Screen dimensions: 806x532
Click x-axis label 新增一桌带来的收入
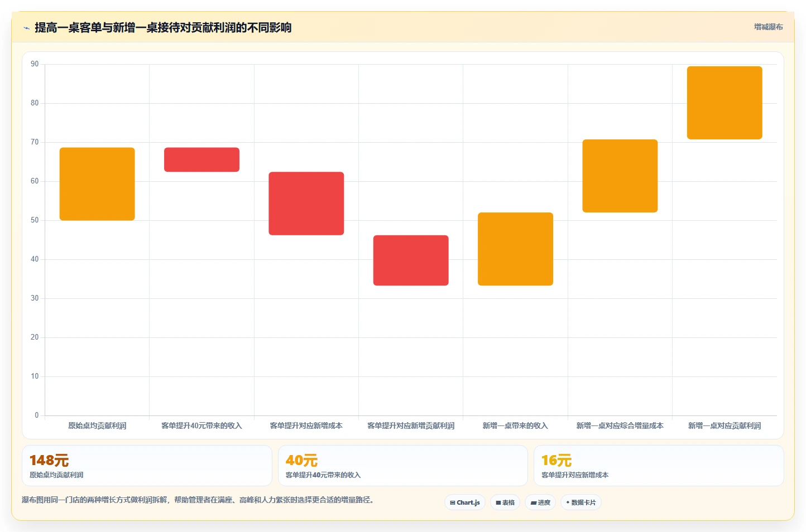coord(515,425)
